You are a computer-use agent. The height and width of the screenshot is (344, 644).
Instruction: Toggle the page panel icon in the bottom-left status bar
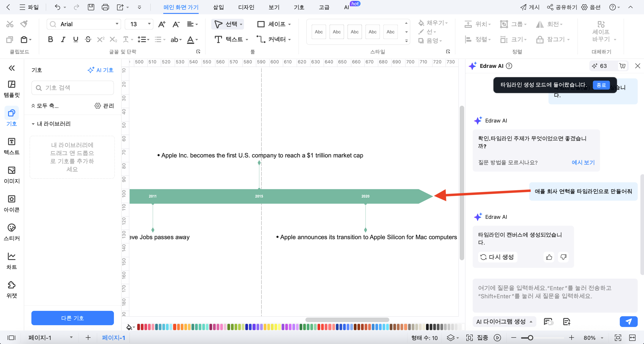click(x=11, y=338)
